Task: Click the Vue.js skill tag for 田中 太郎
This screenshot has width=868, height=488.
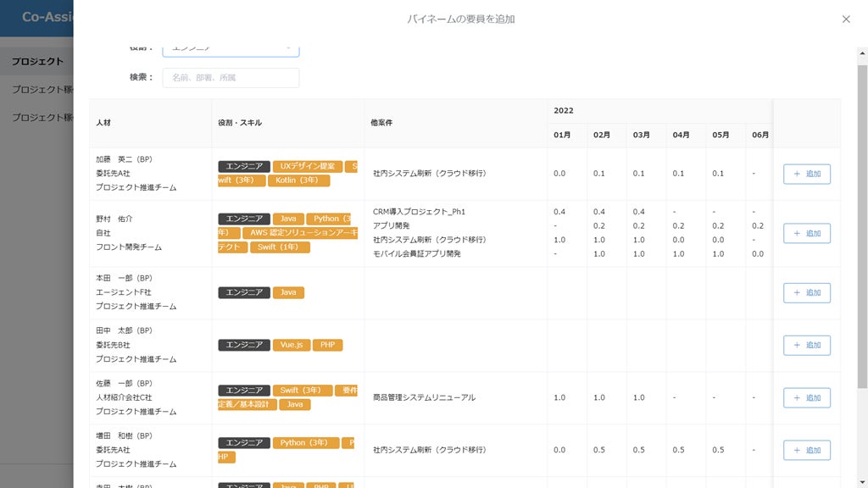Action: (292, 345)
